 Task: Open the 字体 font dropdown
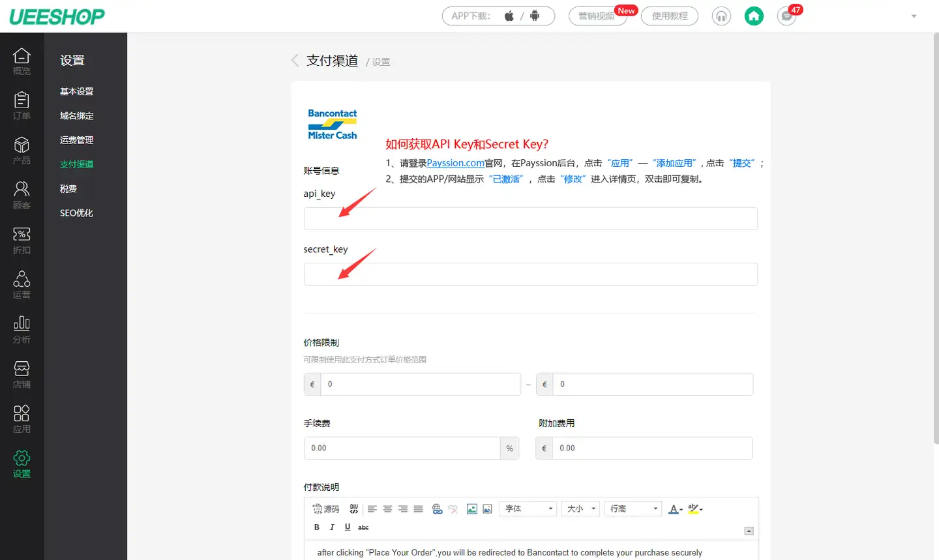[528, 508]
